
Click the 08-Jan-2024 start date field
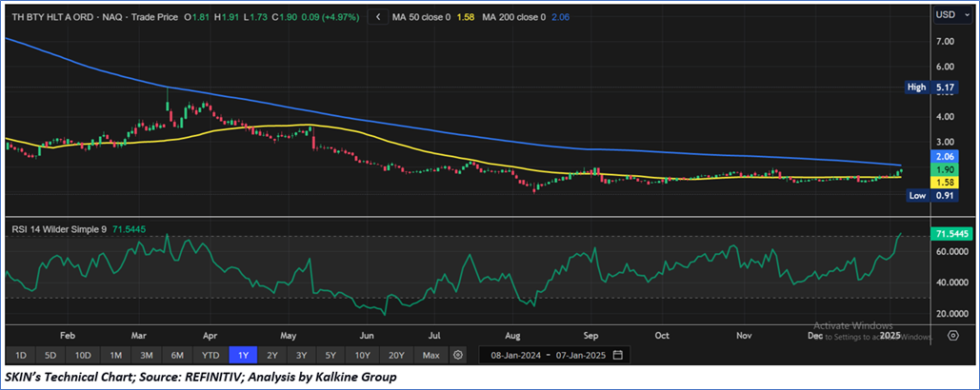[x=516, y=355]
